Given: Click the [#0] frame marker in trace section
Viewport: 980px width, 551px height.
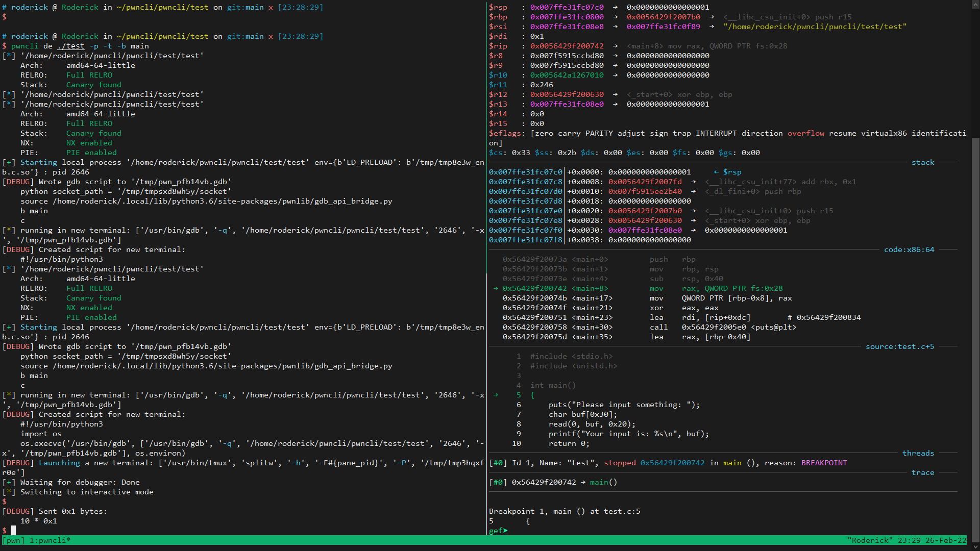Looking at the screenshot, I should [x=498, y=483].
